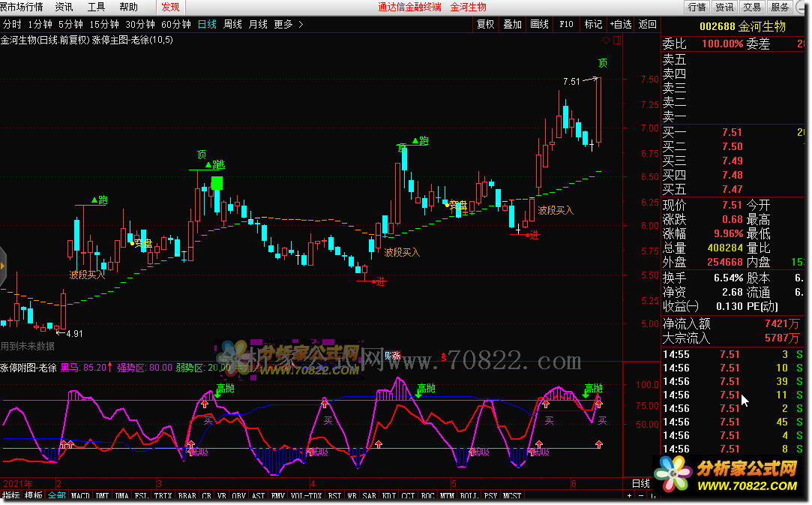This screenshot has width=812, height=505.
Task: Switch the sub-chart to MTM indicator
Action: pyautogui.click(x=447, y=496)
